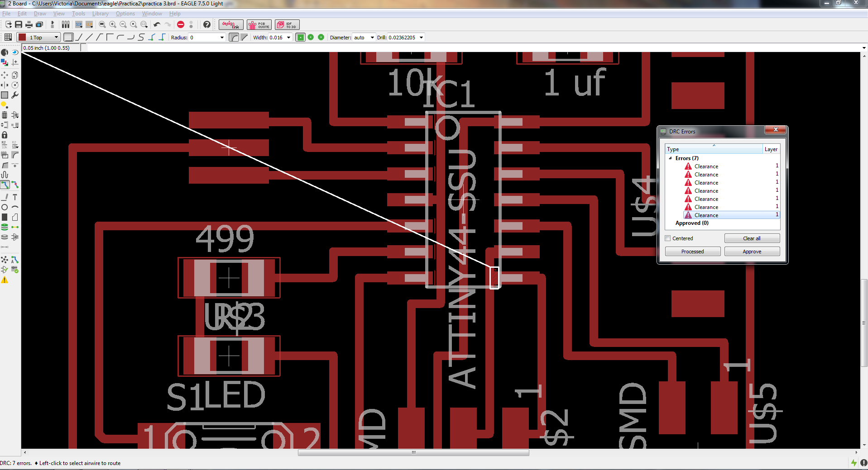Enable the Centered checkbox in DRC Errors

click(x=668, y=238)
